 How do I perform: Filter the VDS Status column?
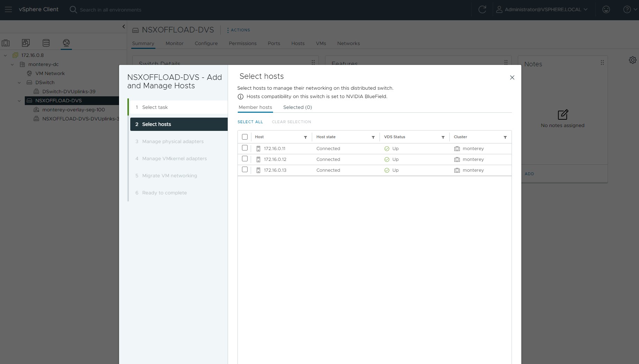(443, 137)
